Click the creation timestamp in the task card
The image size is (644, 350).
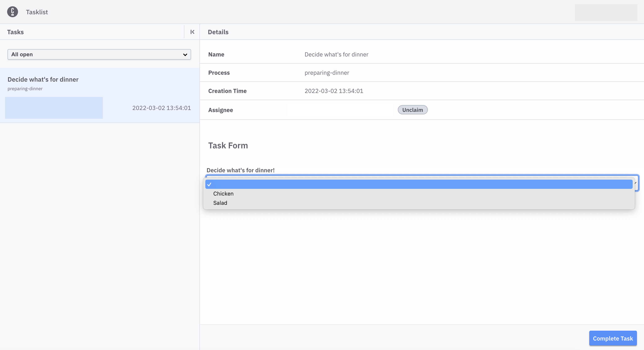click(x=162, y=108)
